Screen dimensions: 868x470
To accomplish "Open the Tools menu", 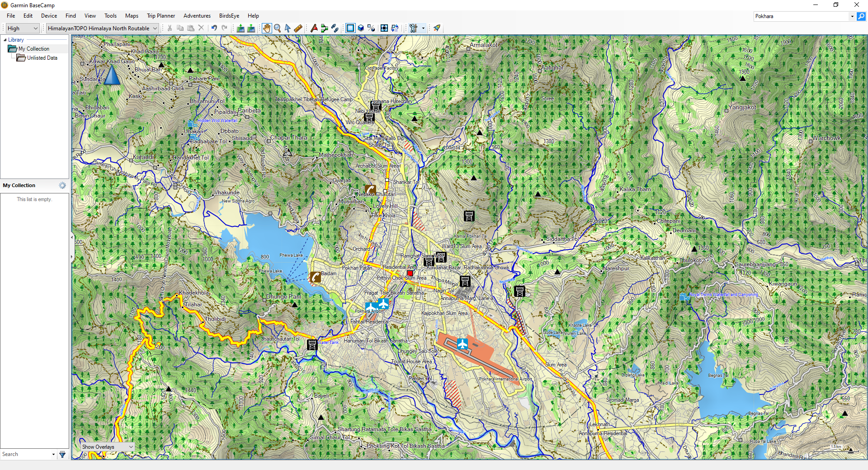I will tap(110, 16).
